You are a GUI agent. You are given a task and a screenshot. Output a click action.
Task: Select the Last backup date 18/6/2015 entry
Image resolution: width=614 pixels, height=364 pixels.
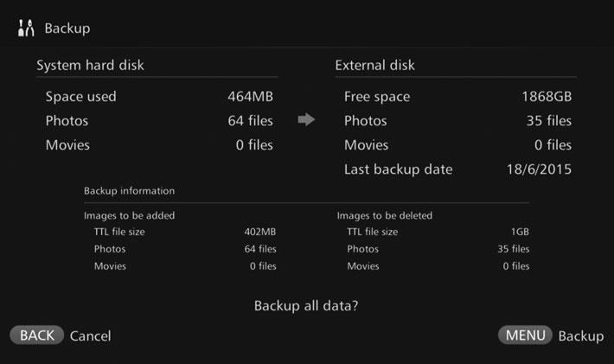click(457, 169)
